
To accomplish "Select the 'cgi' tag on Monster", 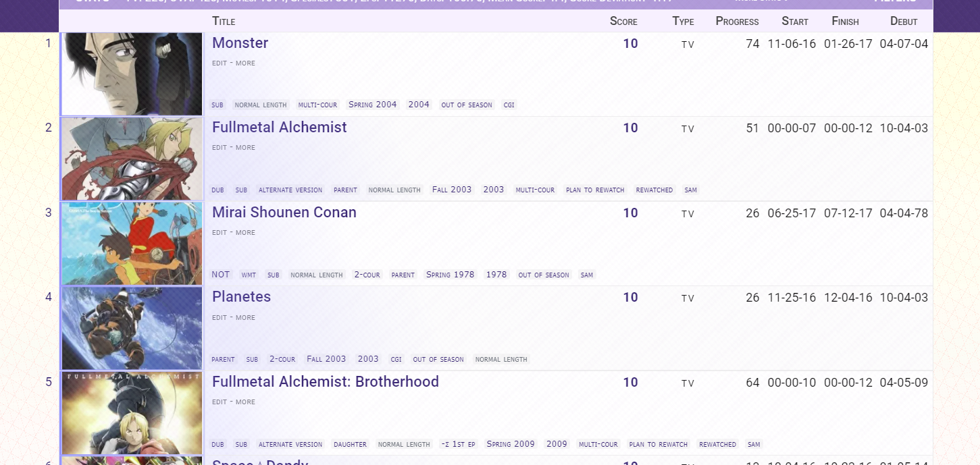I will pyautogui.click(x=509, y=105).
